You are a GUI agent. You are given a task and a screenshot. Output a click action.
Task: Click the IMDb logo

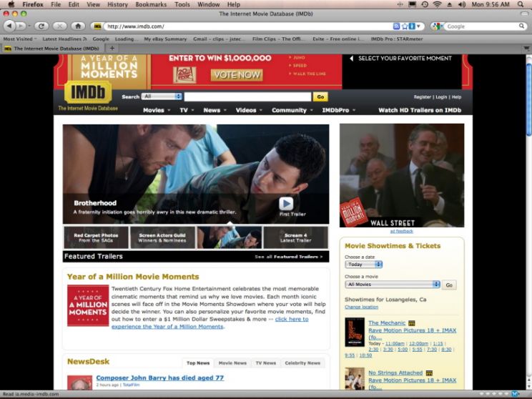(88, 92)
